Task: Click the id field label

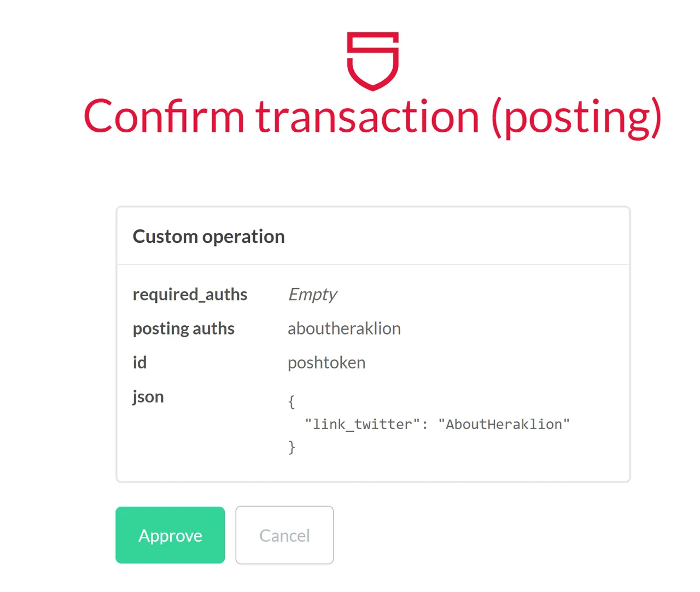Action: point(139,362)
